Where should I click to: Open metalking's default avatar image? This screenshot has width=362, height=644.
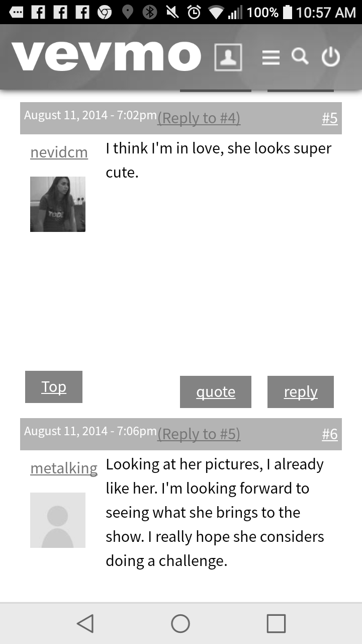point(58,520)
